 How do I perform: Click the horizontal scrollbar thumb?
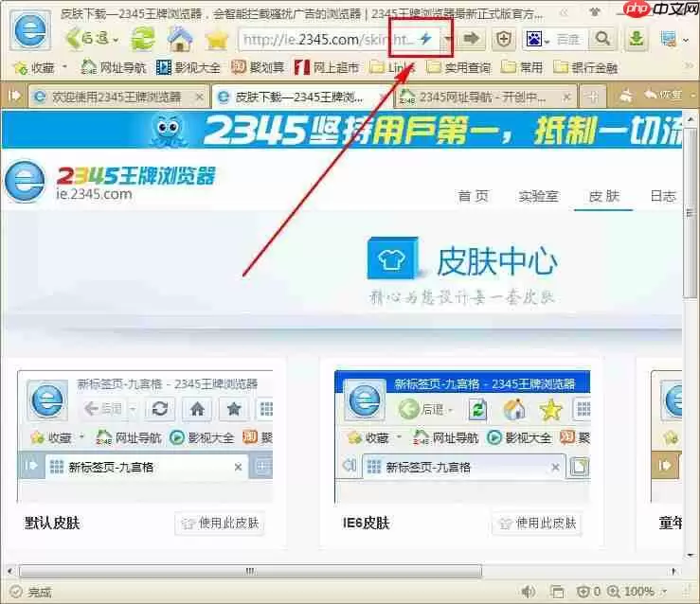(x=250, y=571)
